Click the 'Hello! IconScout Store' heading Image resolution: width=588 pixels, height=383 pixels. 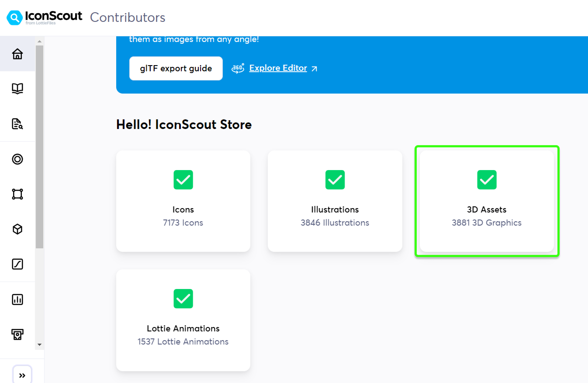184,124
